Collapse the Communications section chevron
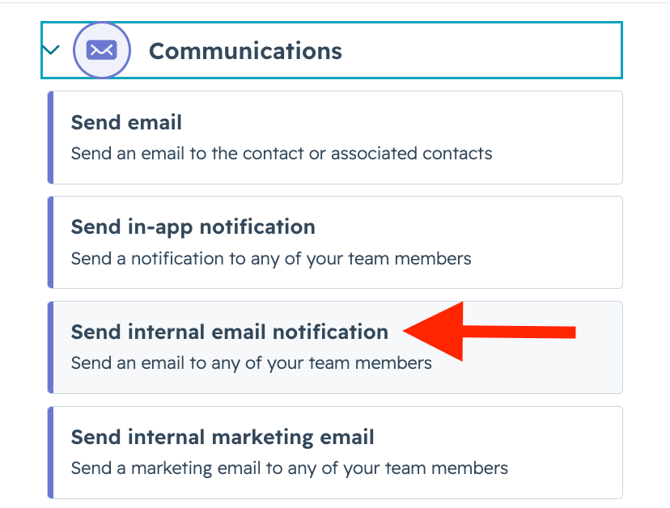This screenshot has width=670, height=508. tap(51, 49)
